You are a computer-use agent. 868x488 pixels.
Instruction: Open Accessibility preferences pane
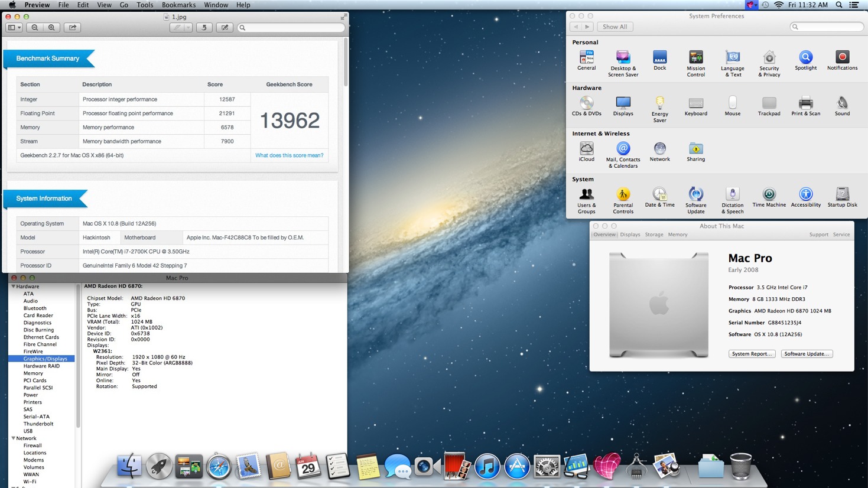(x=805, y=197)
